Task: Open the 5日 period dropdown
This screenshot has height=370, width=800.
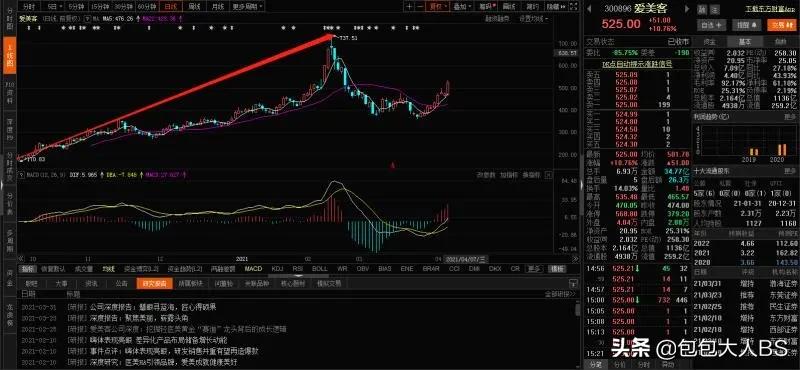Action: pos(54,7)
